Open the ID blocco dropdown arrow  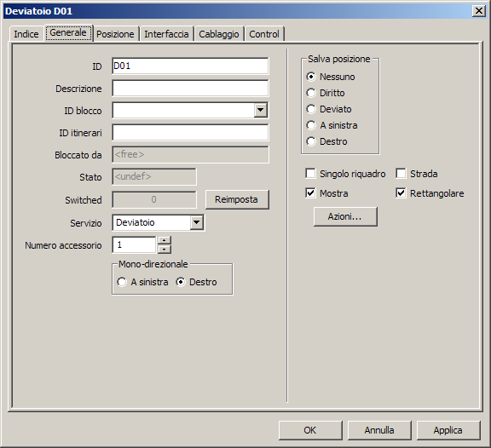[x=261, y=110]
